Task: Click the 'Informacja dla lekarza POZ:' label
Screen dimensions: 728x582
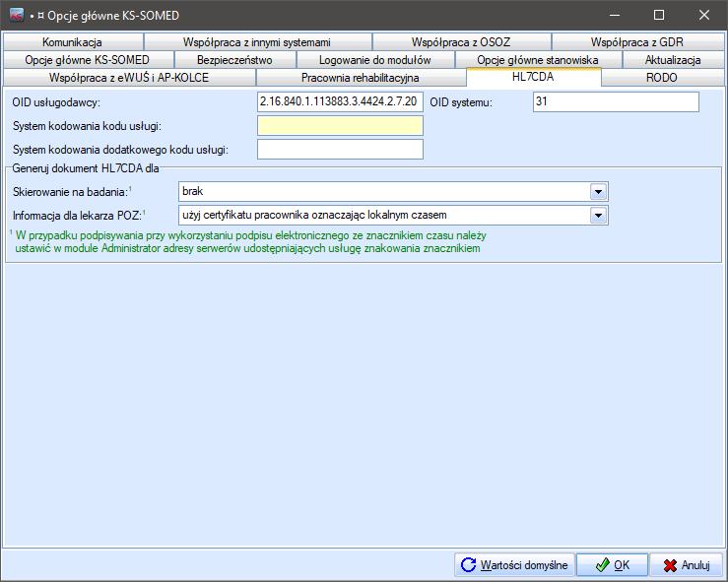Action: click(x=77, y=216)
